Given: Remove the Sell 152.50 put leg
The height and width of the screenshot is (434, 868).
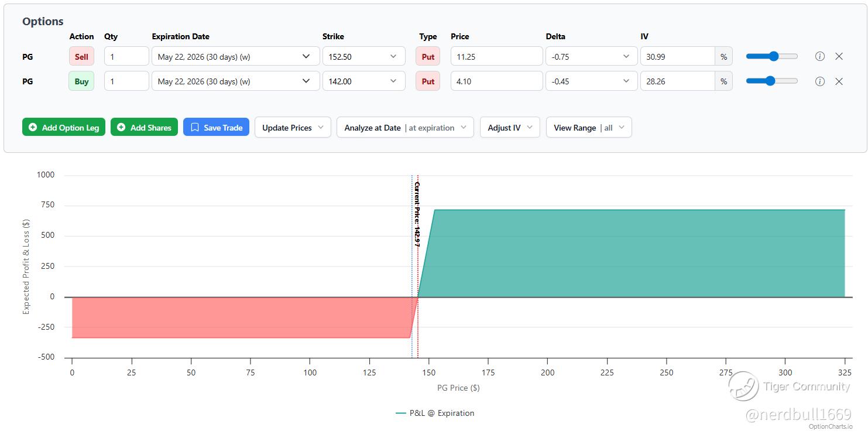Looking at the screenshot, I should click(839, 56).
